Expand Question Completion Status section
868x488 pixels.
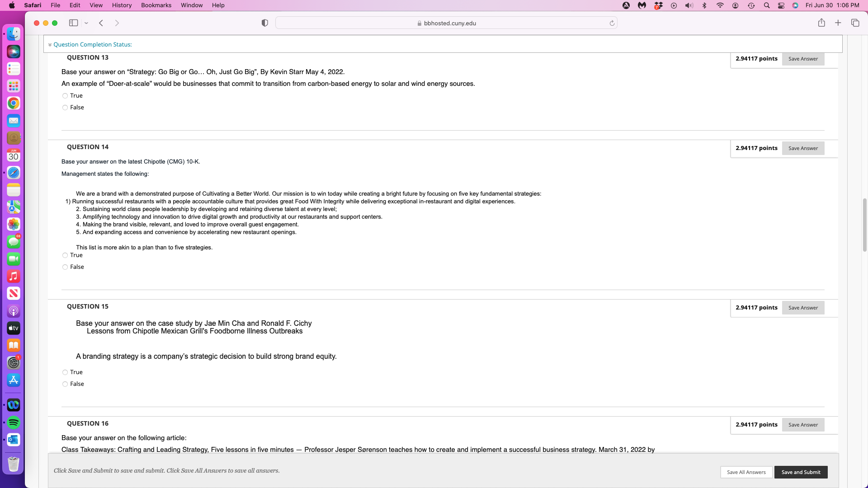click(92, 44)
